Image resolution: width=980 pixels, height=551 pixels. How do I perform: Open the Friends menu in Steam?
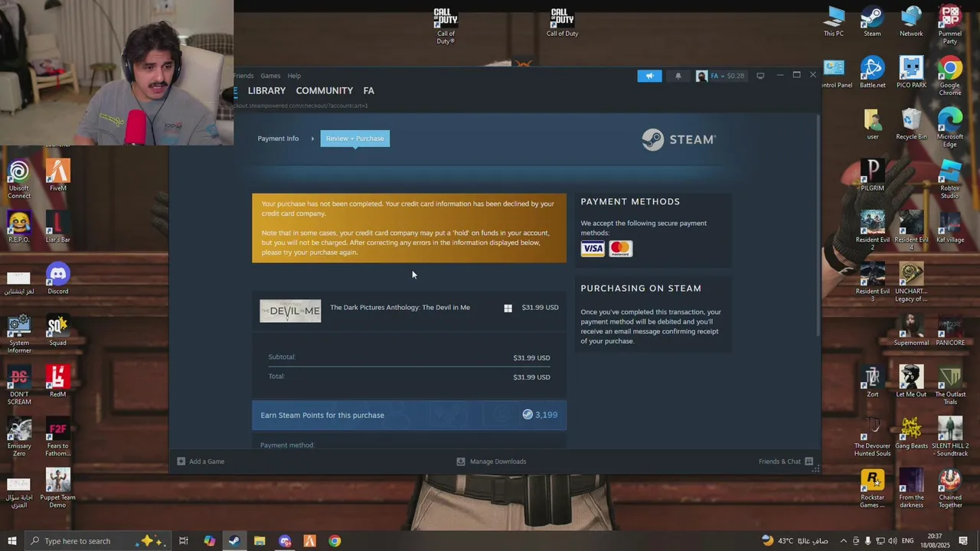coord(243,76)
